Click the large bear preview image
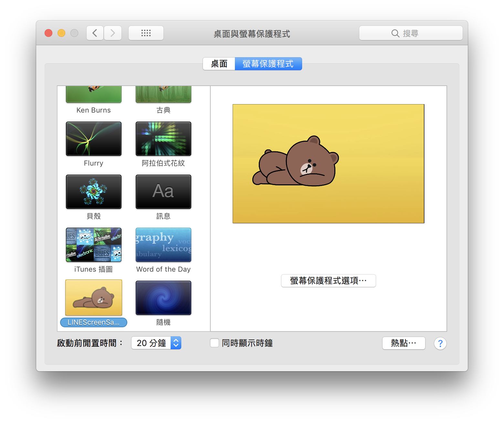This screenshot has height=423, width=504. click(328, 164)
